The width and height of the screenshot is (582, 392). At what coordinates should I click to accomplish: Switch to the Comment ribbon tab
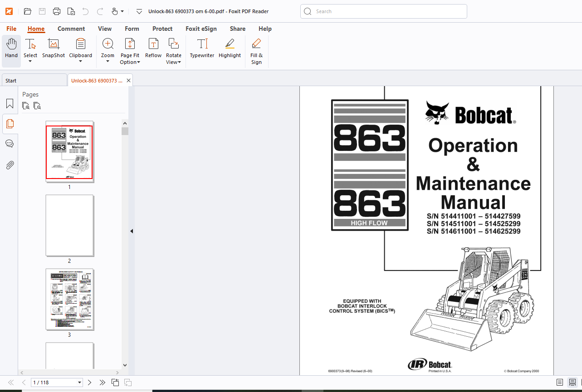point(71,29)
